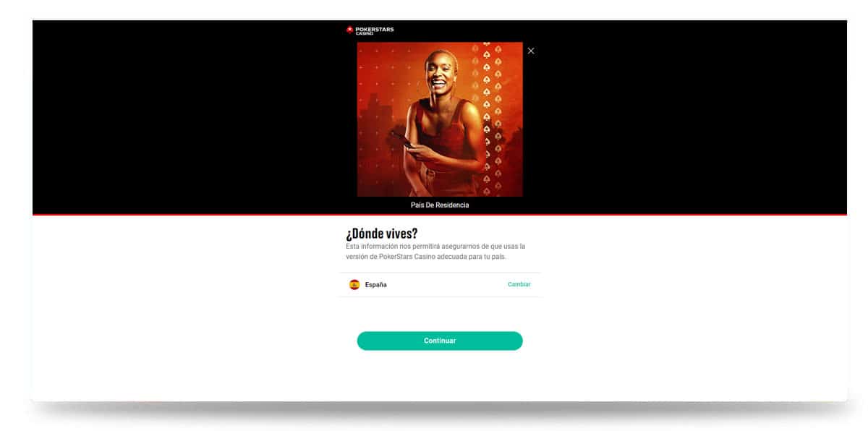Viewport: 868px width, 431px height.
Task: Click the empty white area below Continuar
Action: 440,376
